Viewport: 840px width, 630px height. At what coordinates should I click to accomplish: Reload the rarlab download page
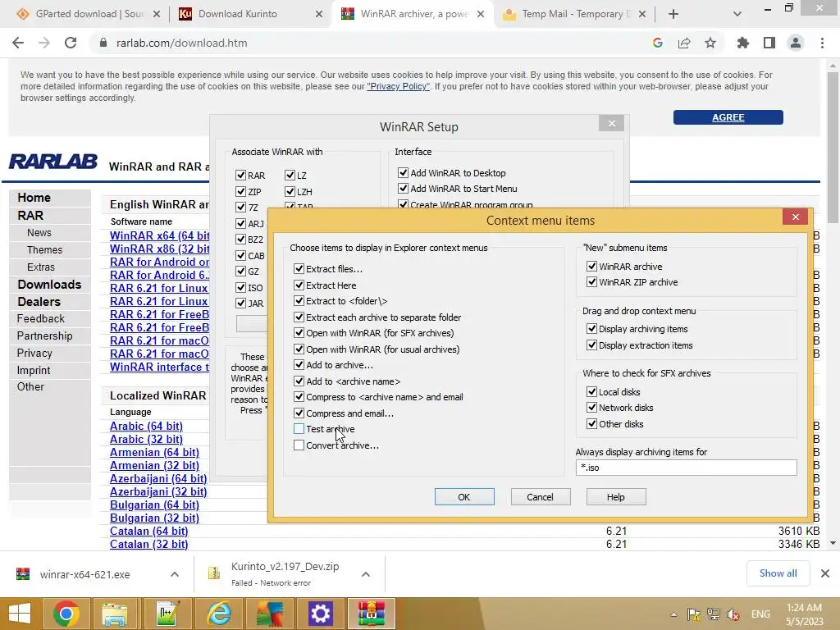tap(71, 43)
